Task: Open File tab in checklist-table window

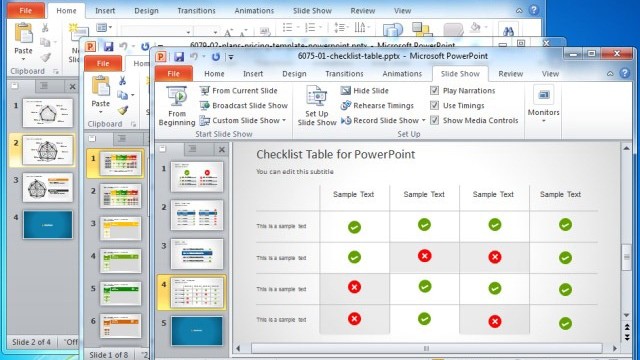Action: coord(173,73)
